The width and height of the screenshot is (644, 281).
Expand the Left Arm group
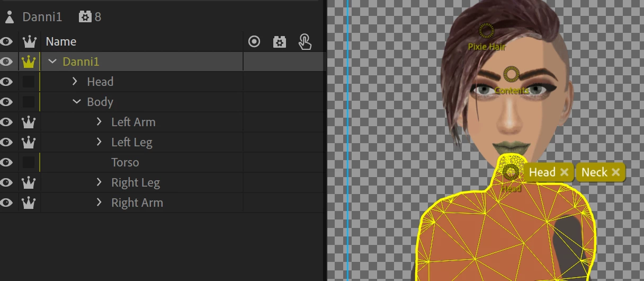pos(99,122)
